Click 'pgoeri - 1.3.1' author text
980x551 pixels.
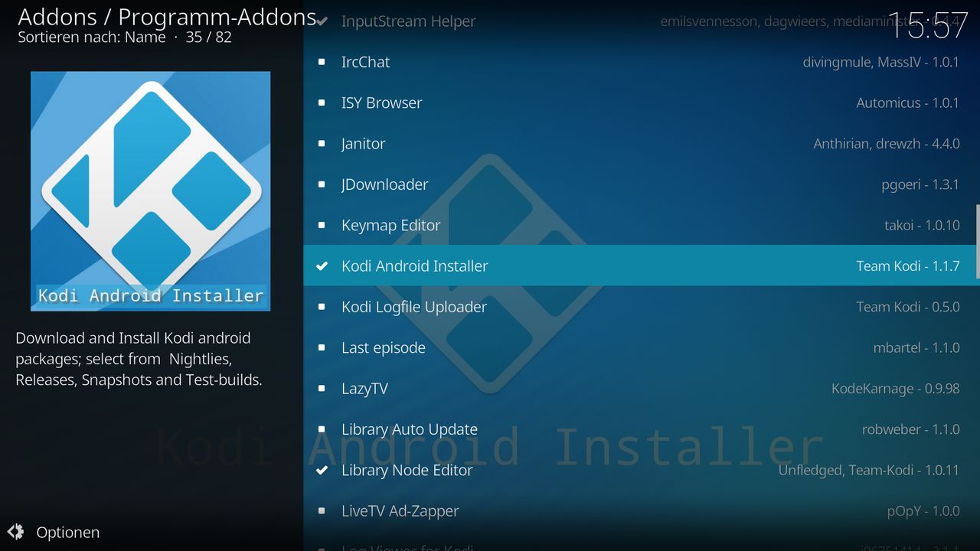coord(920,184)
